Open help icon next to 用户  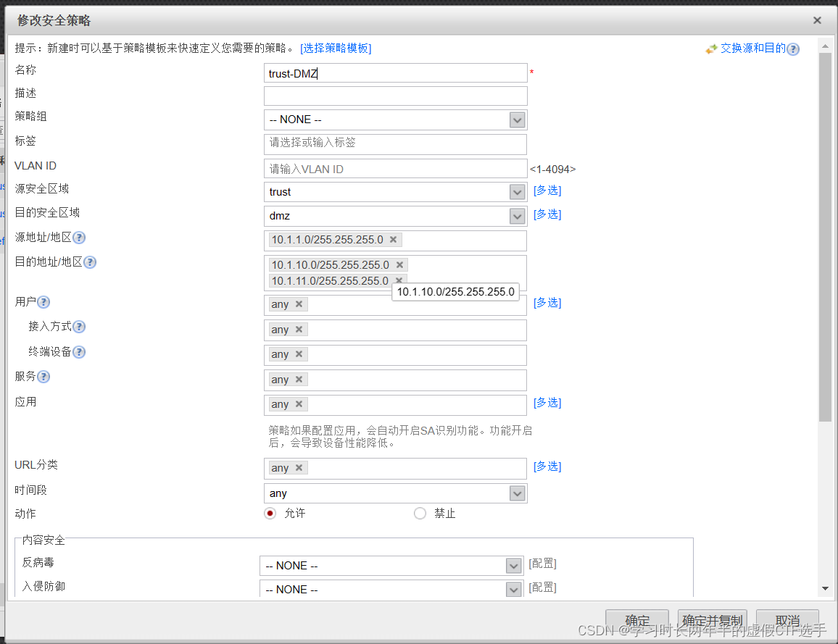coord(43,302)
